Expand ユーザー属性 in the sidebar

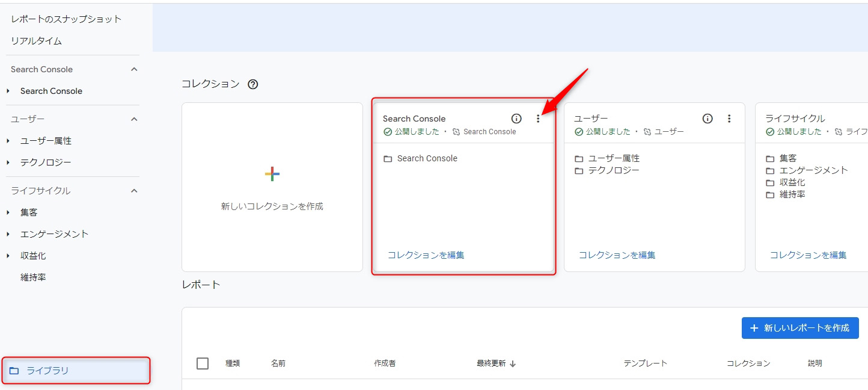(x=8, y=141)
